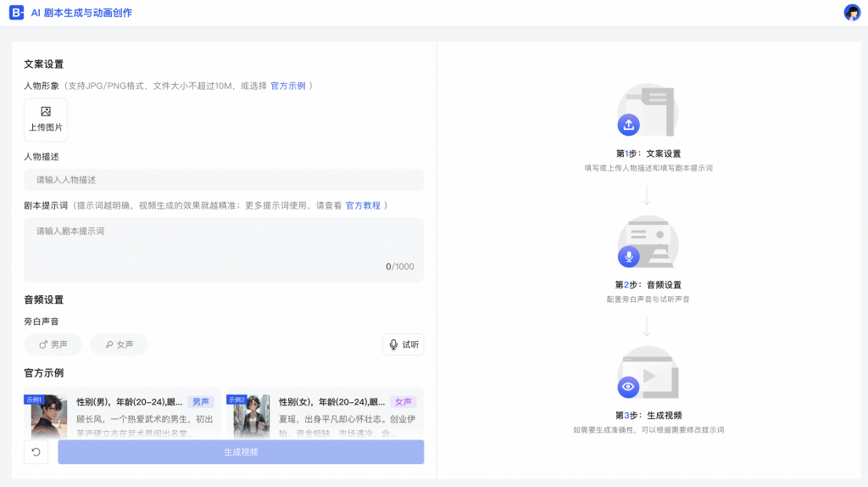Select the 男声 narration voice option
This screenshot has width=868, height=487.
[53, 344]
